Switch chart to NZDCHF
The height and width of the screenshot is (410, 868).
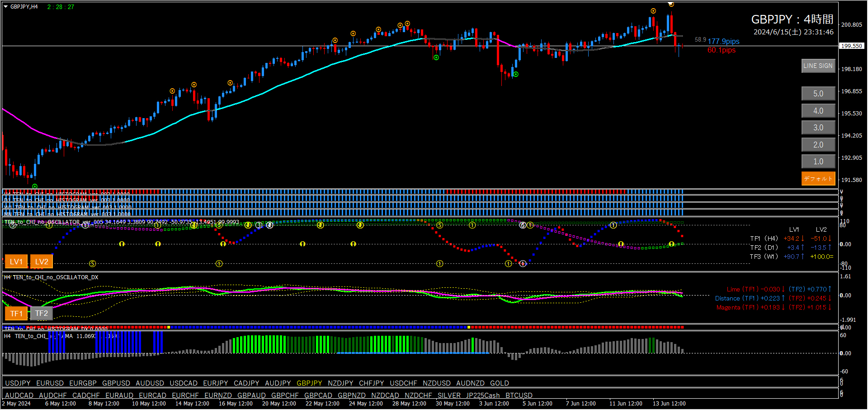tap(419, 396)
